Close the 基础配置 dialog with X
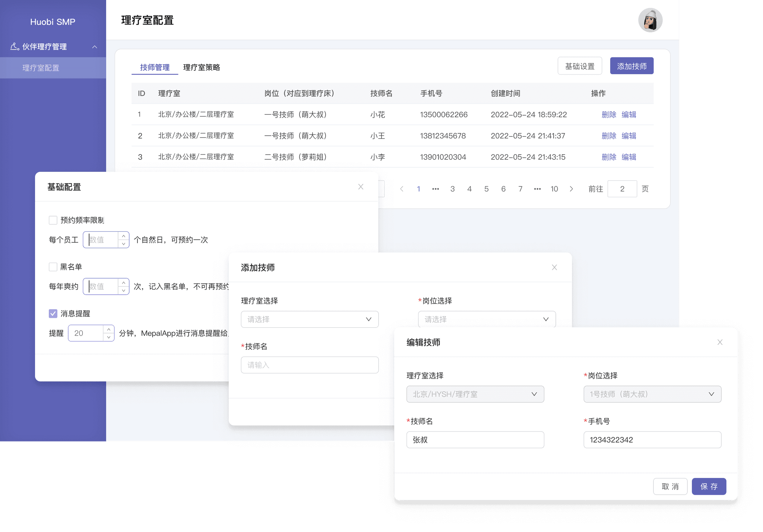This screenshot has height=532, width=763. (x=361, y=187)
